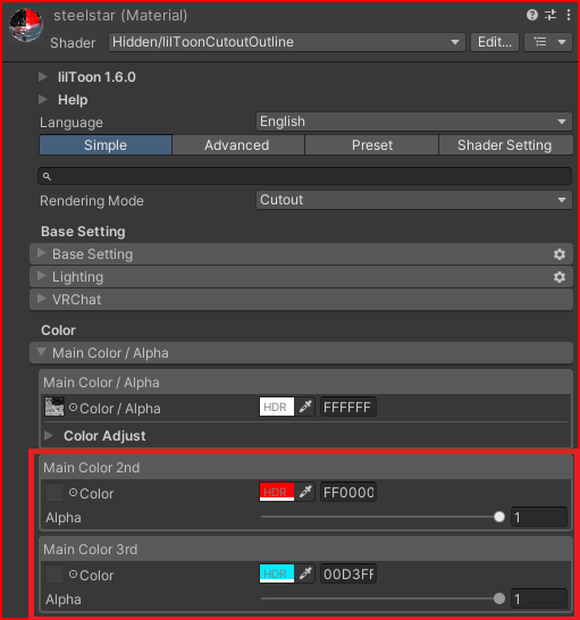This screenshot has height=620, width=580.
Task: Click the preset sliders icon in header
Action: coord(550,15)
